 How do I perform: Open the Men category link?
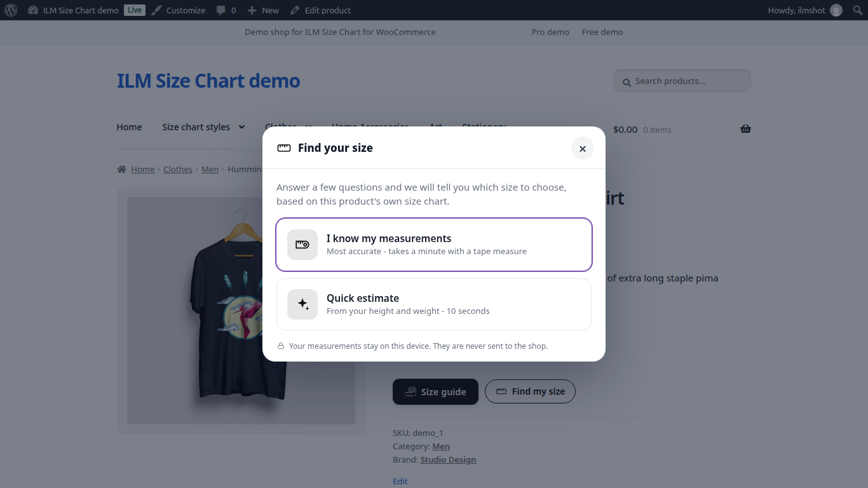pos(441,447)
